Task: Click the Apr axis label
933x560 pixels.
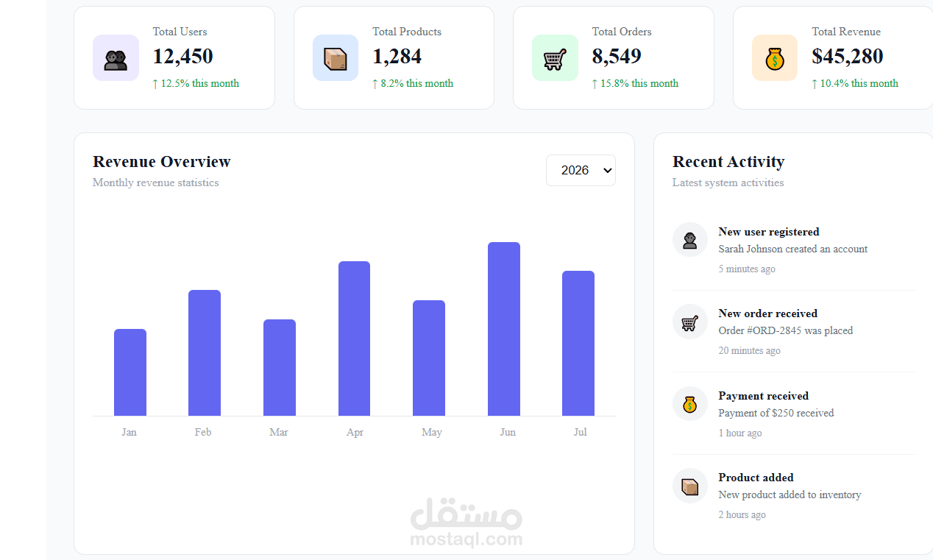Action: click(355, 432)
